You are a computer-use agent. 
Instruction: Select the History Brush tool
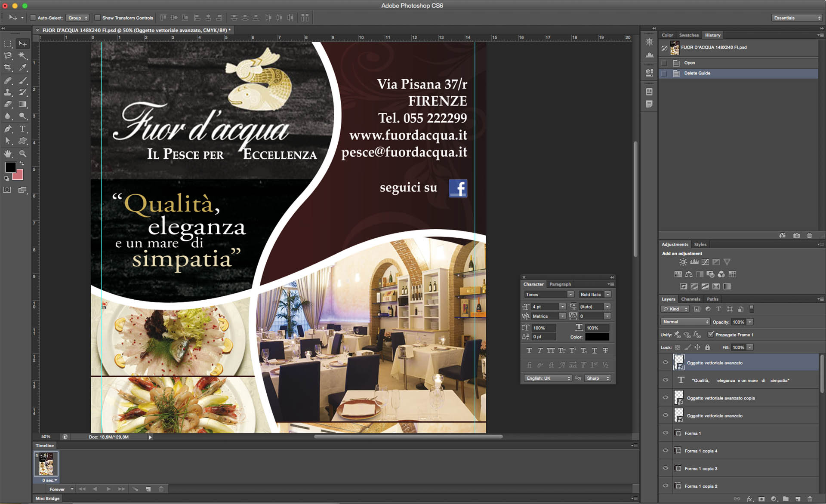22,92
